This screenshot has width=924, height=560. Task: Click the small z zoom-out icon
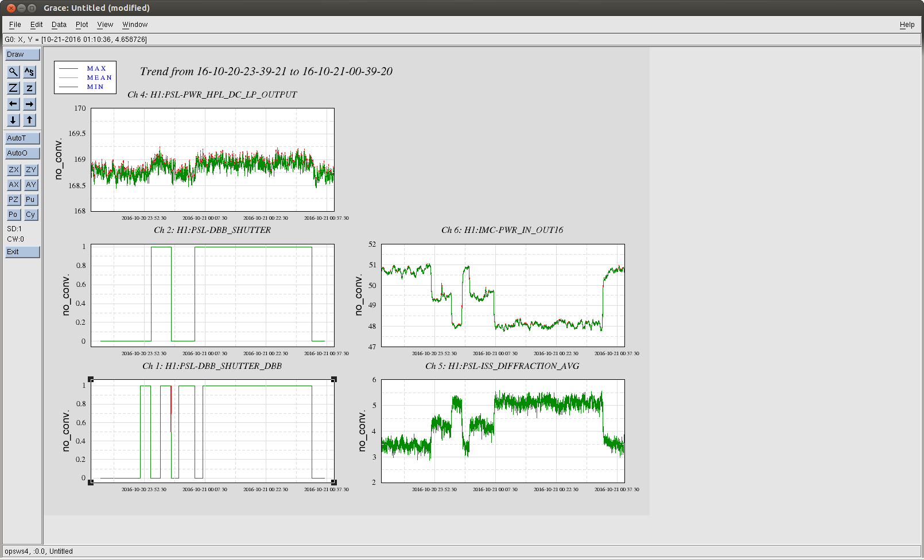(30, 88)
